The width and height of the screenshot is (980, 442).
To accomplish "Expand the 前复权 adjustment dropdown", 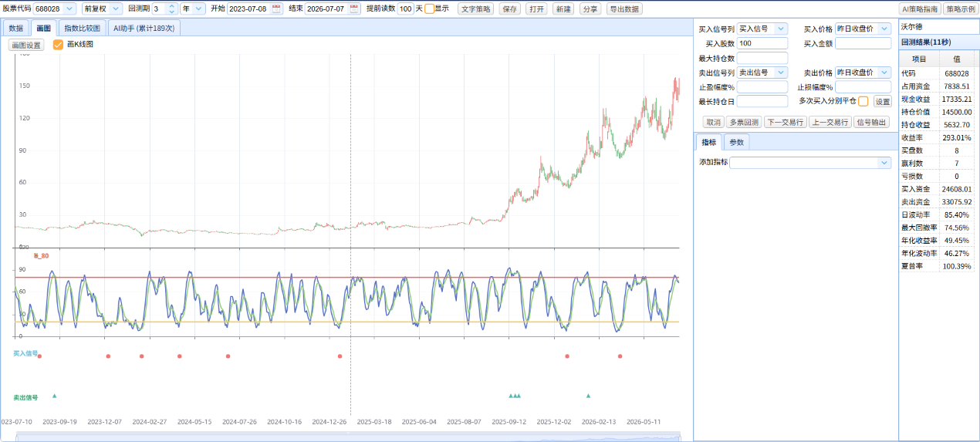I will pyautogui.click(x=116, y=8).
